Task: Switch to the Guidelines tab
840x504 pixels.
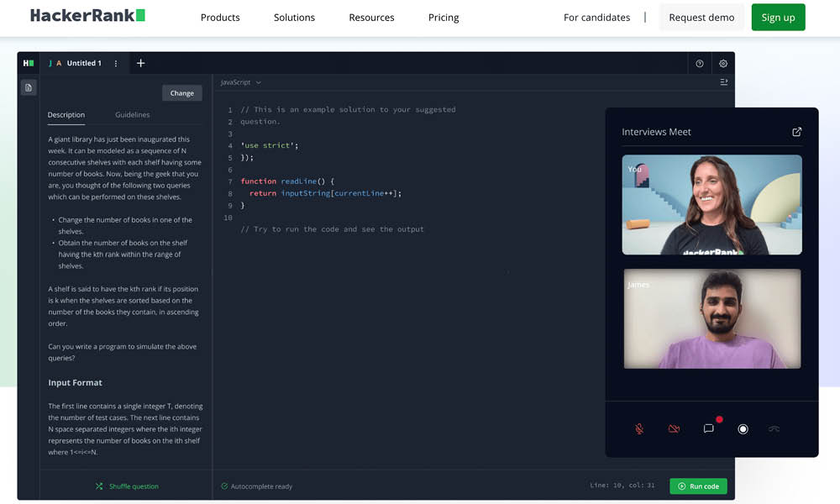Action: point(133,114)
